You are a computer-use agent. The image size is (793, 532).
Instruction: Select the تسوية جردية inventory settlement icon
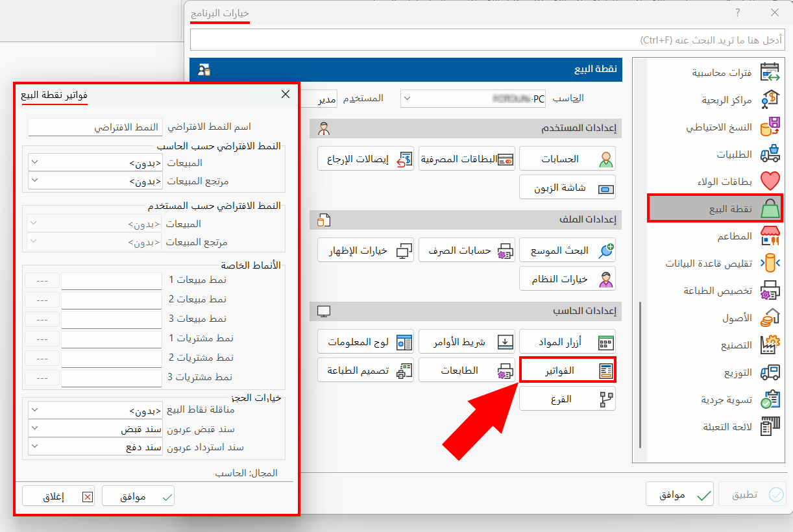coord(771,399)
